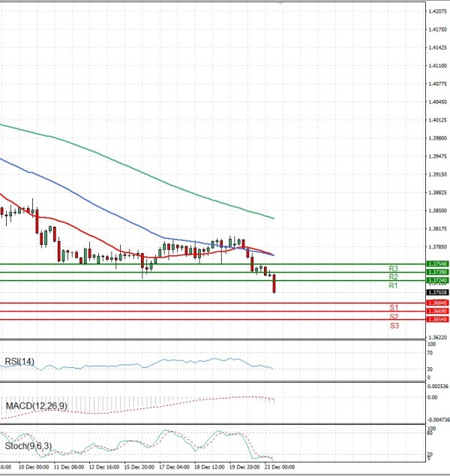Image resolution: width=450 pixels, height=476 pixels.
Task: Select the 17 Dec 04:00 time label
Action: click(174, 467)
